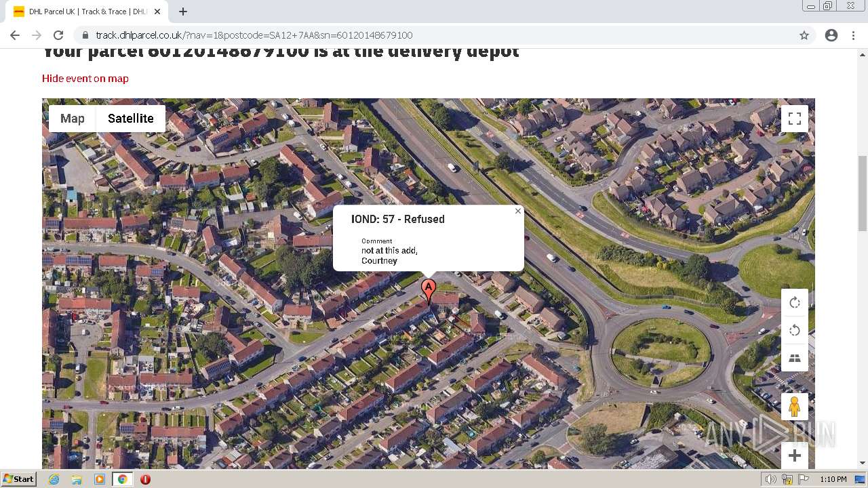Rotate map counterclockwise
Screen dimensions: 868x488
click(795, 330)
